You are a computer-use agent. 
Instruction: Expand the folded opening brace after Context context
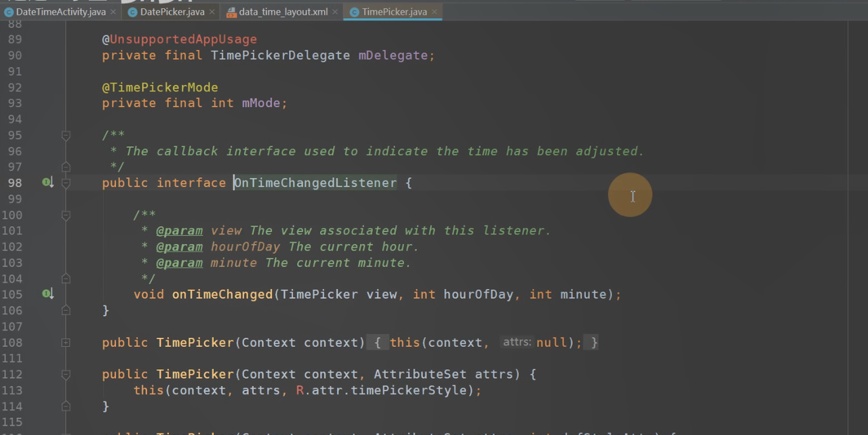[x=378, y=343]
